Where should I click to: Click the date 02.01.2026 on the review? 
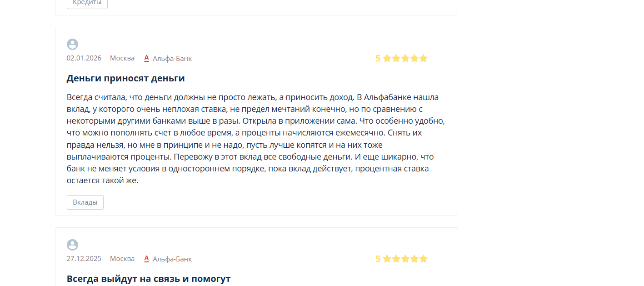pyautogui.click(x=84, y=58)
